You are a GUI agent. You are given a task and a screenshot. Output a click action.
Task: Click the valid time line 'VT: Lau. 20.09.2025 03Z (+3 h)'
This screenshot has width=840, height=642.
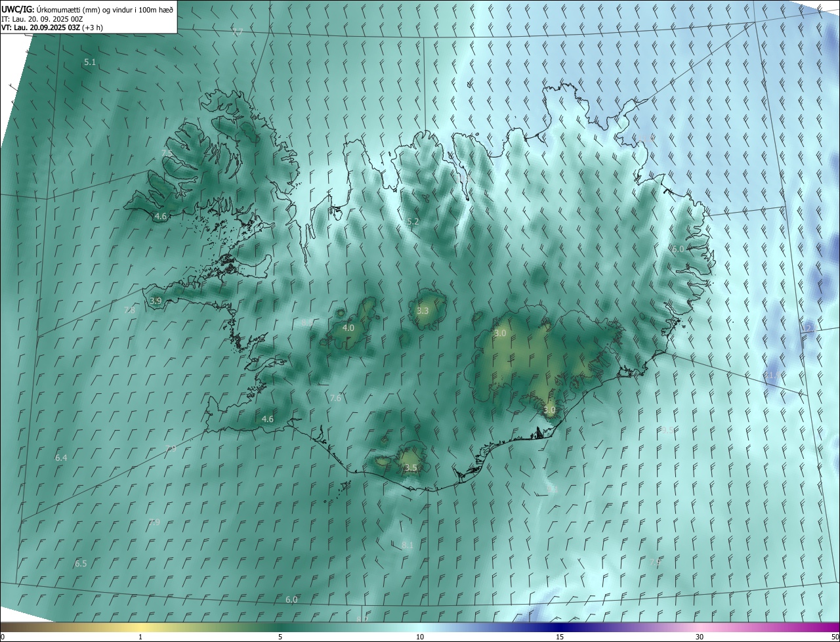[52, 28]
